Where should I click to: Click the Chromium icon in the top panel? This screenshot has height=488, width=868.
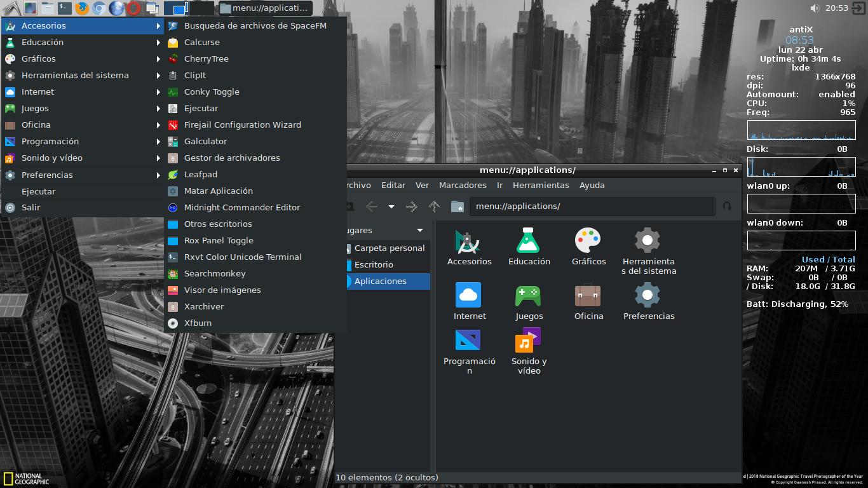click(x=98, y=8)
